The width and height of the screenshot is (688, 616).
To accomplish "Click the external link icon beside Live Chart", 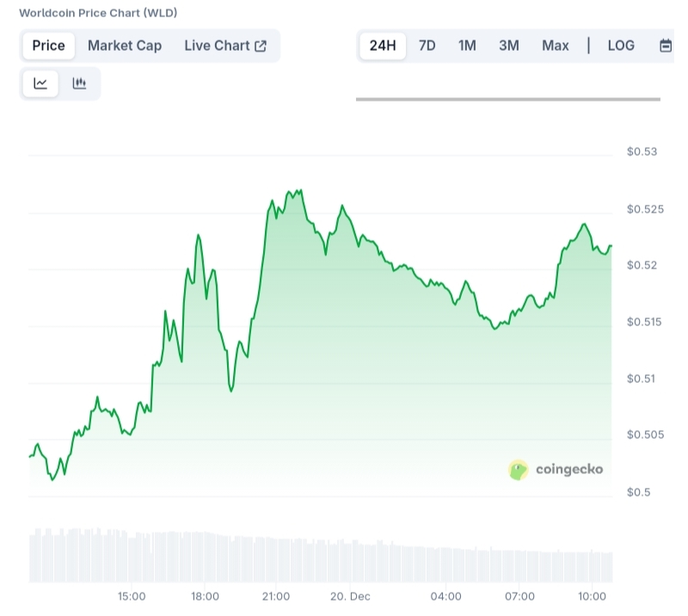I will [261, 46].
